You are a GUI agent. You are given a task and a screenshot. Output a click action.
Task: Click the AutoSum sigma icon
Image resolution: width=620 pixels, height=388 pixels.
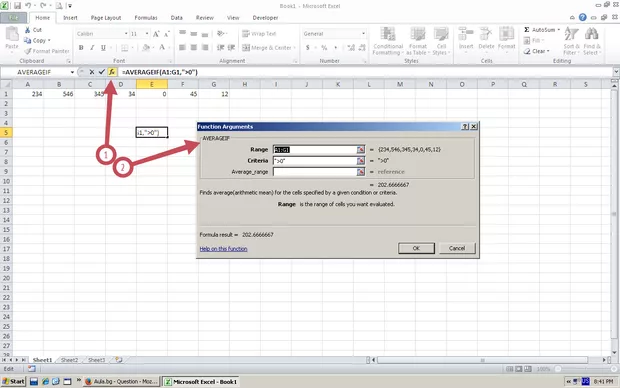[527, 30]
